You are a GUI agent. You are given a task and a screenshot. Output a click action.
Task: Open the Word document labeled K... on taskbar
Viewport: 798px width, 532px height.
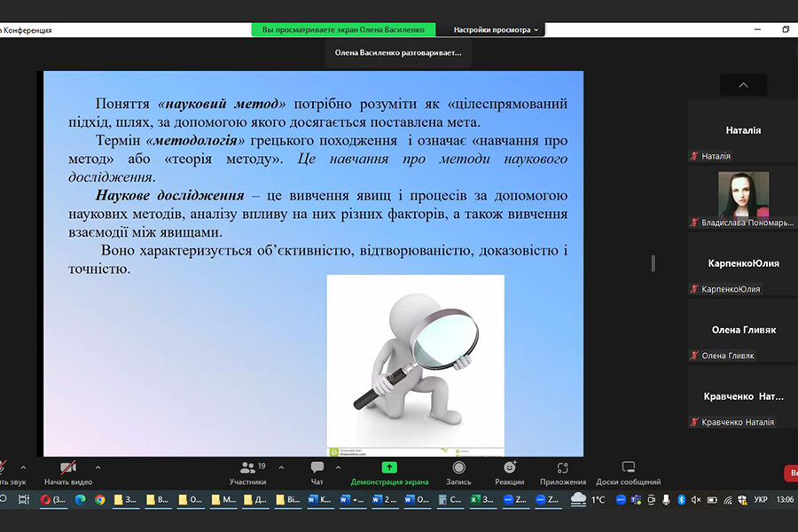[x=319, y=499]
